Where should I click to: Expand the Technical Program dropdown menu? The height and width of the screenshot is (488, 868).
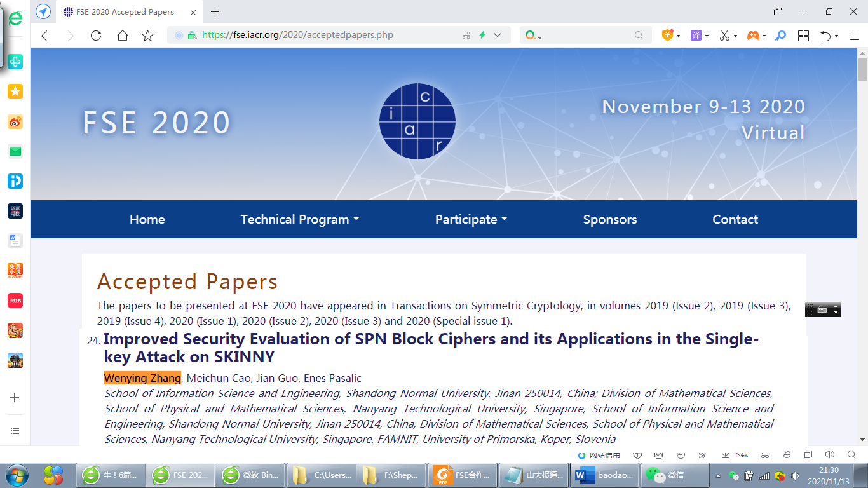coord(299,219)
